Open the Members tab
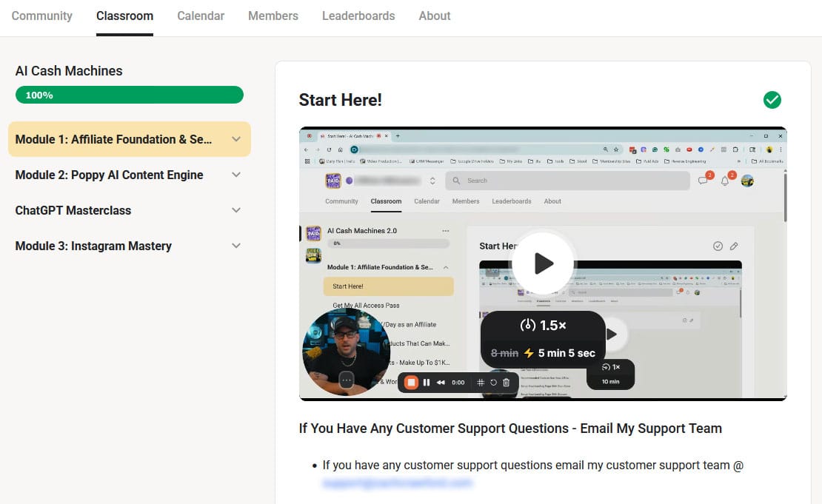Viewport: 822px width, 504px height. tap(273, 16)
